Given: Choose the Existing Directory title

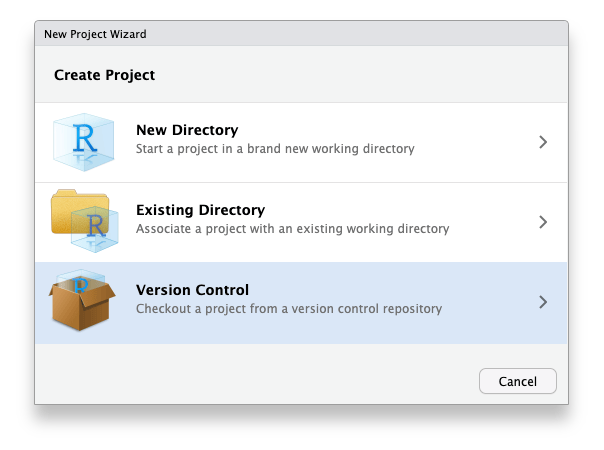Looking at the screenshot, I should coord(200,211).
